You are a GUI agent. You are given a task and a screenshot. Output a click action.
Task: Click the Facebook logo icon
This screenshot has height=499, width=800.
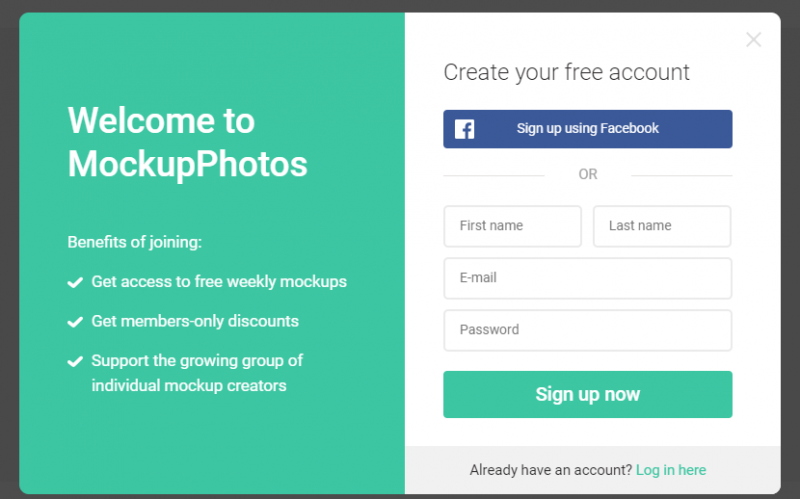coord(464,129)
